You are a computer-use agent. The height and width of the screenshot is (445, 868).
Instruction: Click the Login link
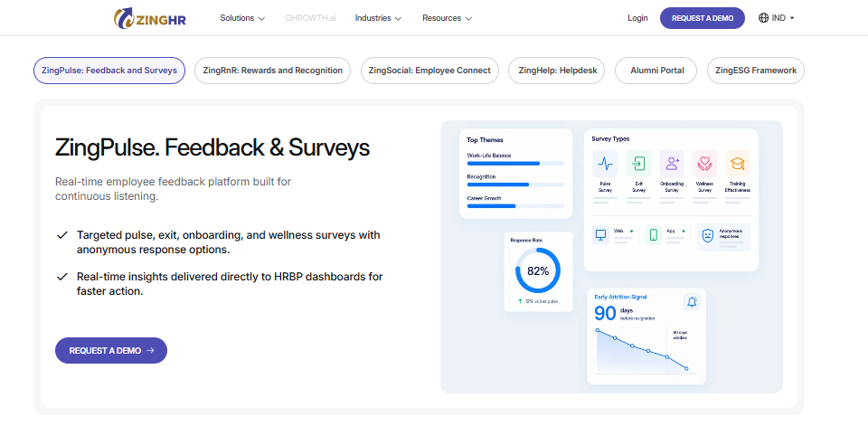point(637,18)
